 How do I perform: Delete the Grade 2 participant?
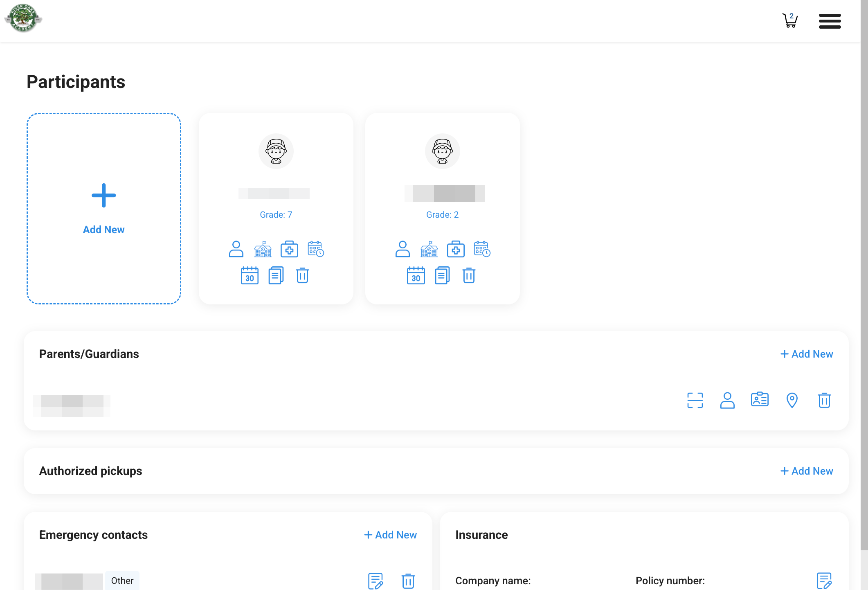(469, 275)
